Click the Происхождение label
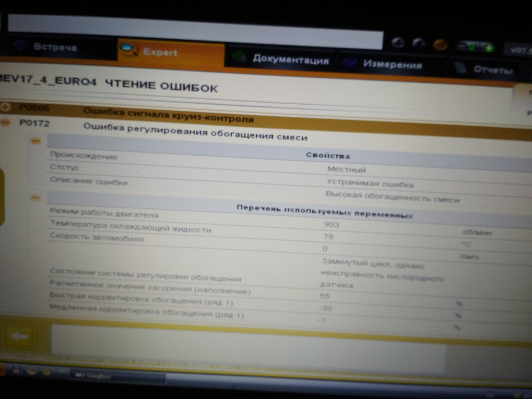Image resolution: width=532 pixels, height=399 pixels. coord(84,156)
